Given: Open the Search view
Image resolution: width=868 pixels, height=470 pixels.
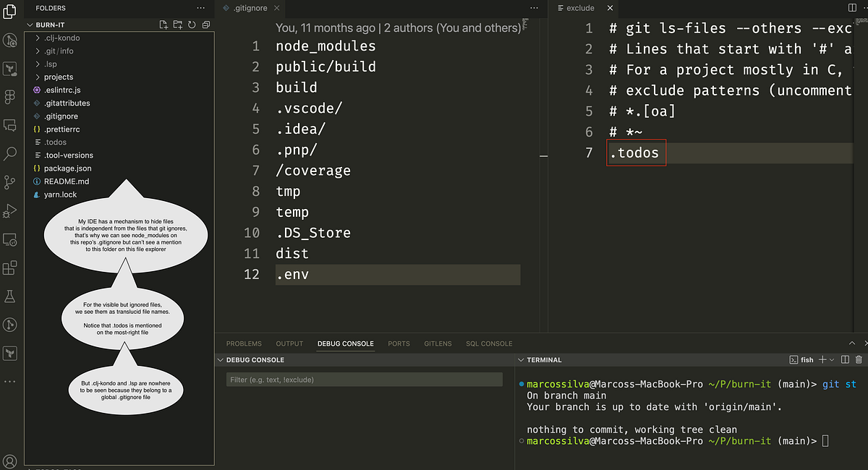Looking at the screenshot, I should point(11,154).
